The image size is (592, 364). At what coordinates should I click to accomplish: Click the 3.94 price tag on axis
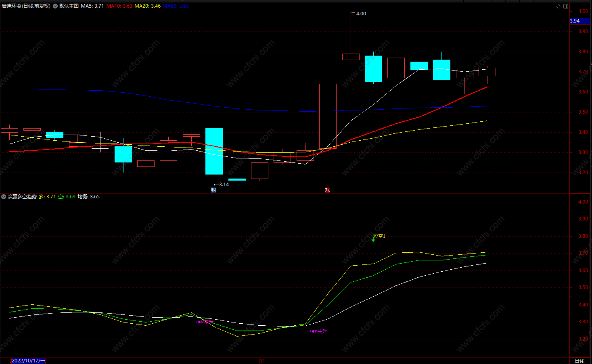579,21
